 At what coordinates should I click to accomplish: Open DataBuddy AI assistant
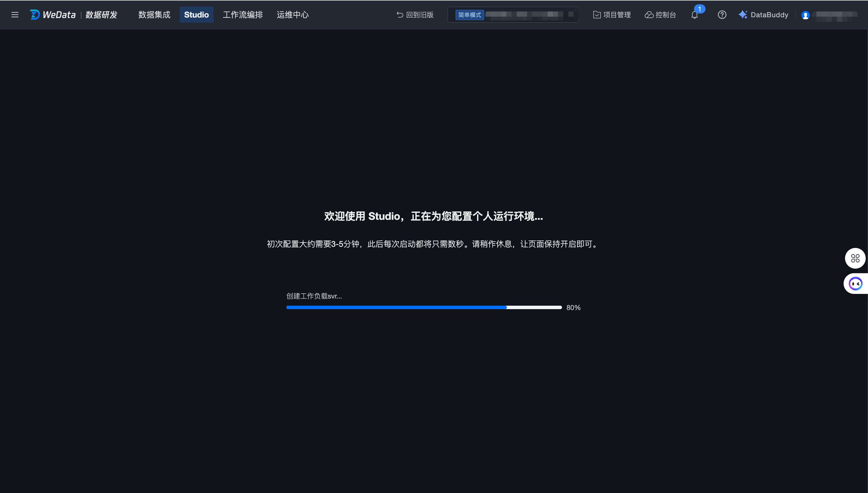[x=764, y=15]
